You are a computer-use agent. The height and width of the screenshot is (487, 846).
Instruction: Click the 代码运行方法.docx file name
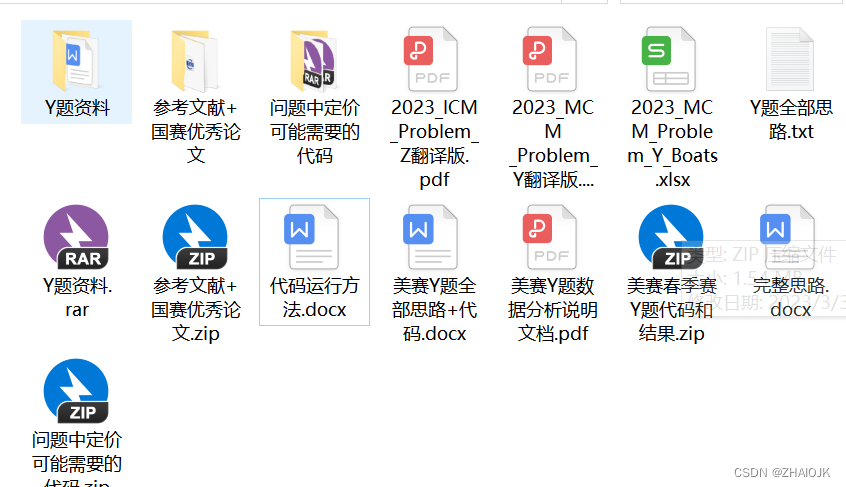315,298
